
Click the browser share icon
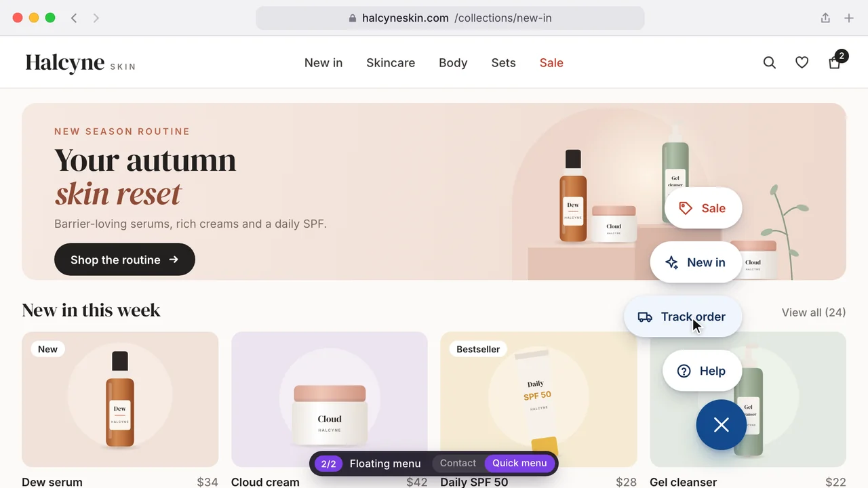tap(825, 18)
